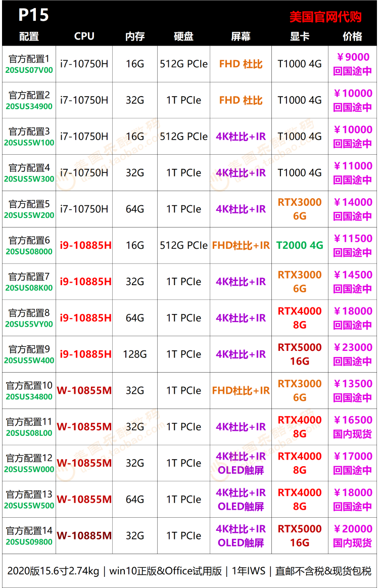The image size is (379, 588).
Task: Select model code 20SUS5W300
Action: pyautogui.click(x=29, y=179)
